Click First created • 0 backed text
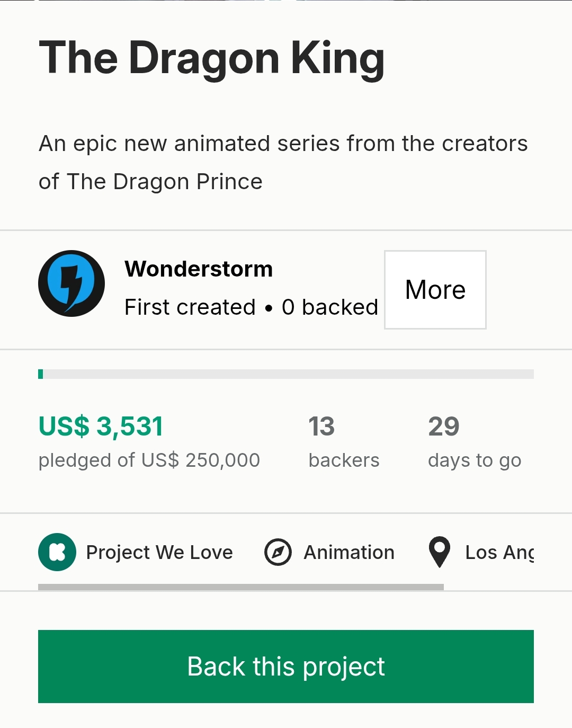 [x=251, y=307]
